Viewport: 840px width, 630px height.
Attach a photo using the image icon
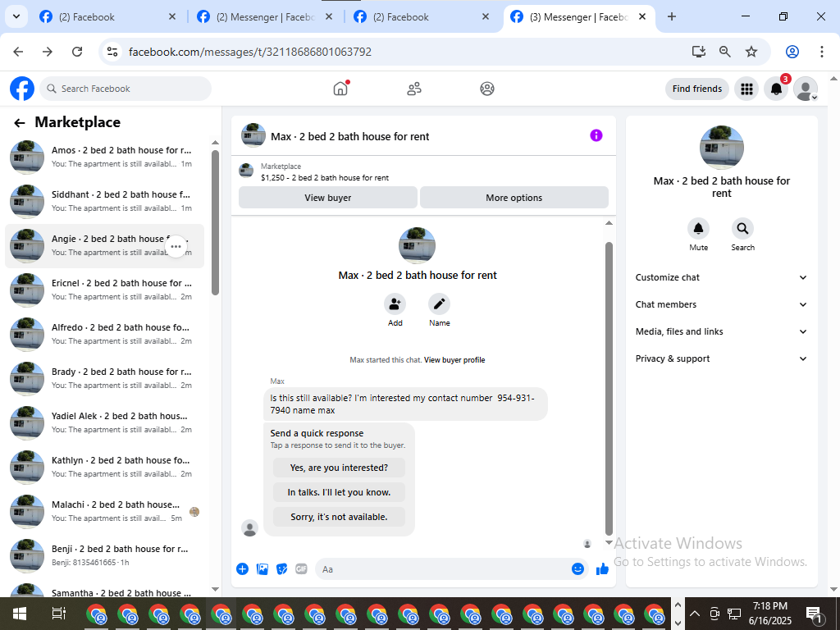click(262, 569)
